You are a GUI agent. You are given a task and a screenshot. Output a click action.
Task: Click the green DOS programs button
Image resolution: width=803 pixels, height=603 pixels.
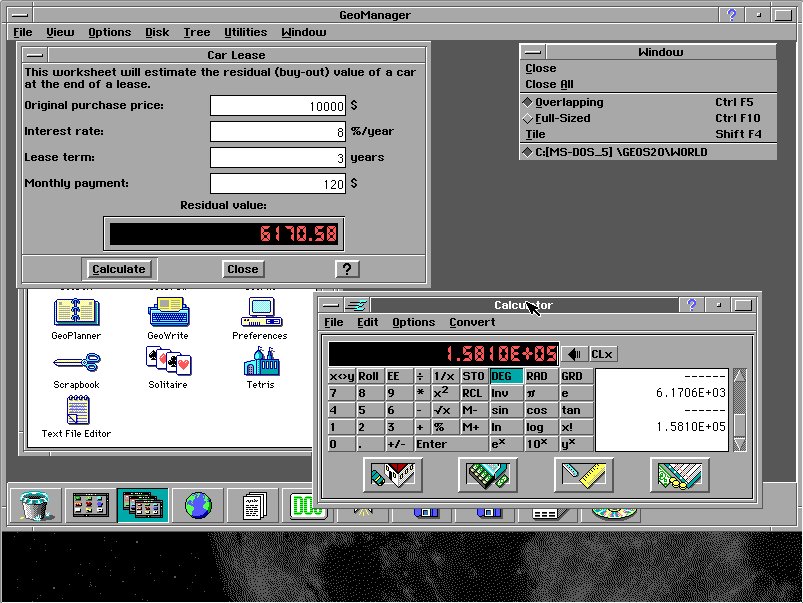tap(306, 506)
